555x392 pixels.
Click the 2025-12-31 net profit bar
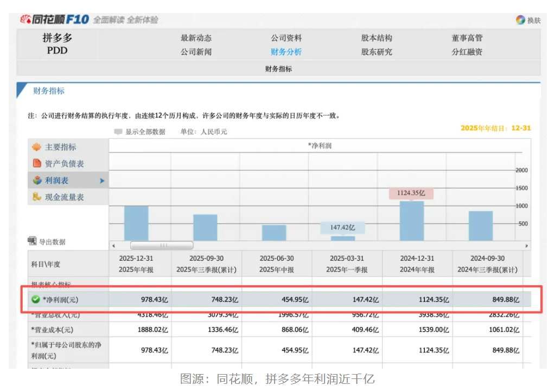pos(136,223)
